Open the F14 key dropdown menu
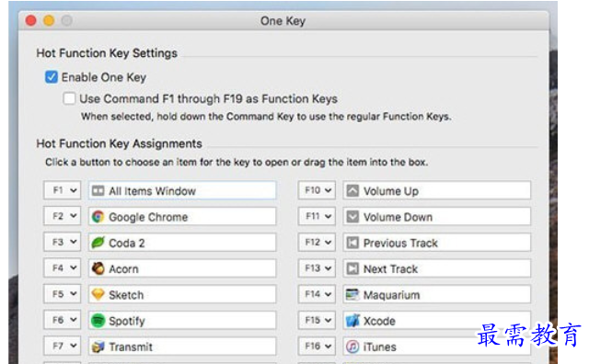The width and height of the screenshot is (589, 364). pyautogui.click(x=317, y=294)
